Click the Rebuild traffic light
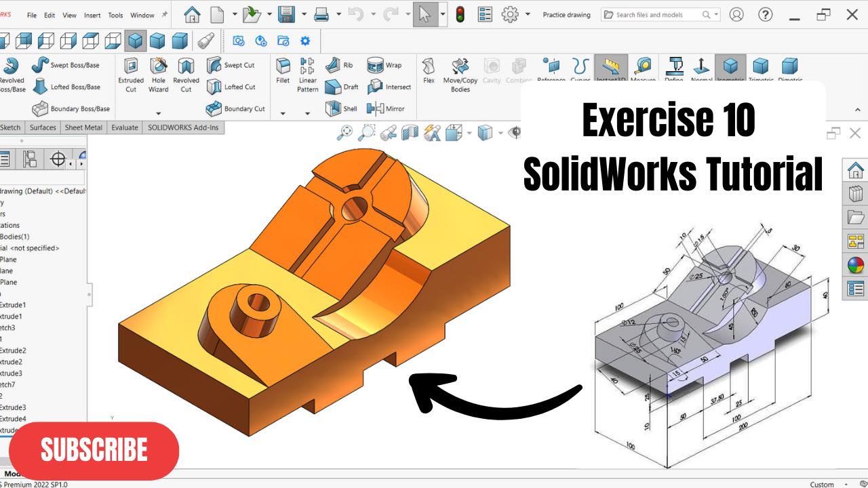868x488 pixels. coord(460,14)
